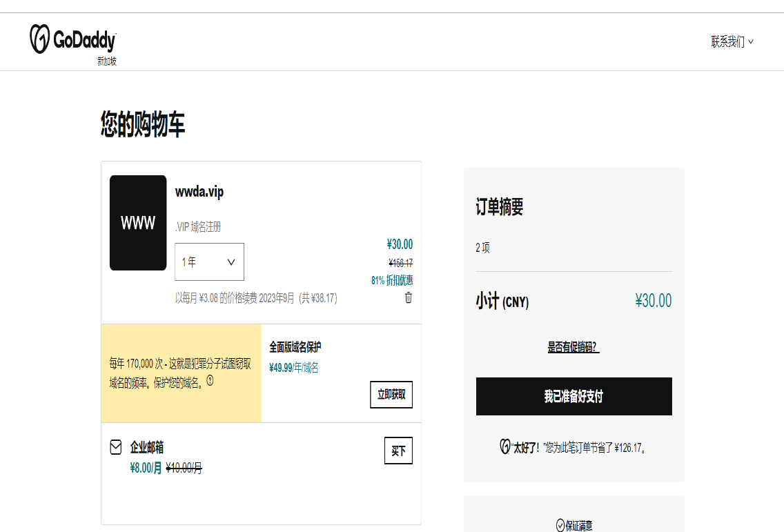The height and width of the screenshot is (532, 784).
Task: Select the 全面域名保护 heading
Action: (295, 346)
